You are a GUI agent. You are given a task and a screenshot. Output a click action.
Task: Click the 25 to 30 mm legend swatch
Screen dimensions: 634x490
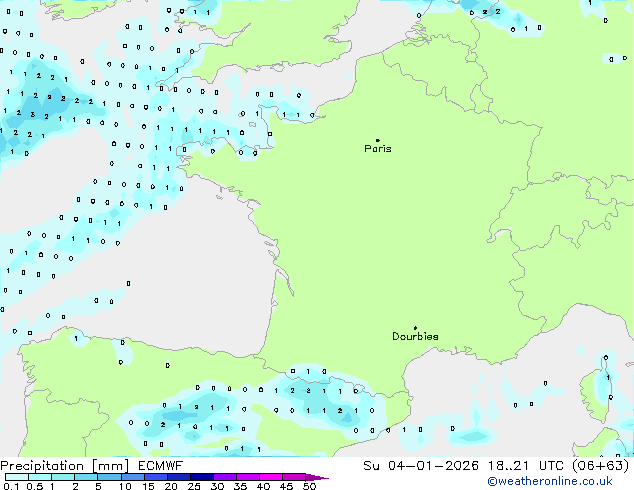tap(201, 477)
